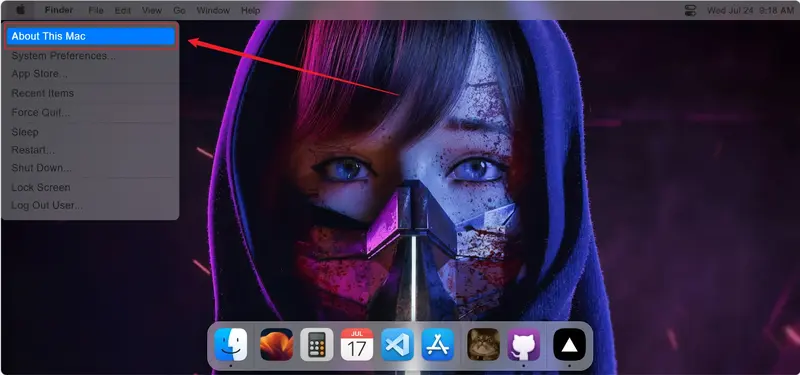800x375 pixels.
Task: Launch Visual Studio Code from Dock
Action: [x=397, y=344]
